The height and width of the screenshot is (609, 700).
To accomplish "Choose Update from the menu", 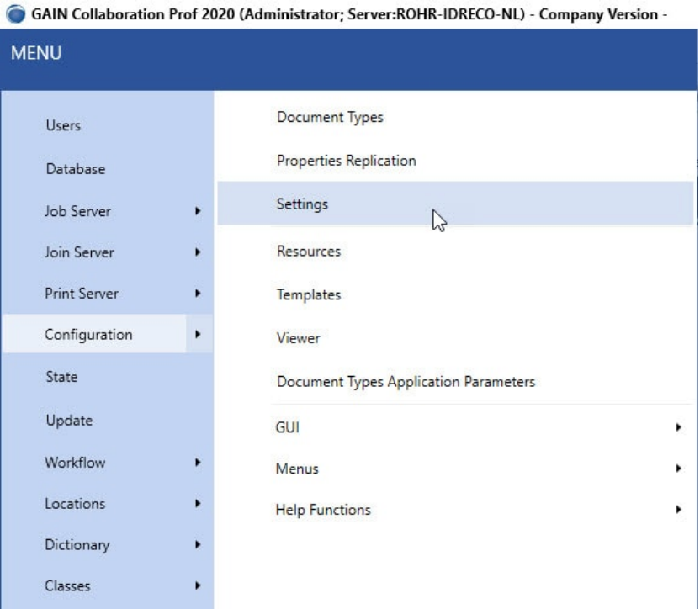I will (x=69, y=420).
